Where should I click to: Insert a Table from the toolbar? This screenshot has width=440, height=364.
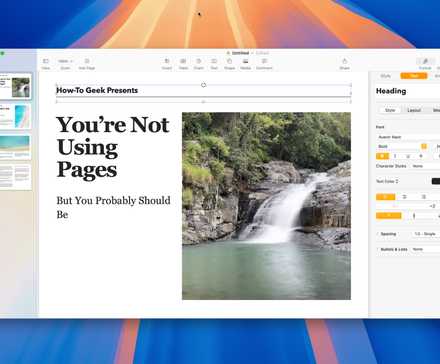point(183,64)
